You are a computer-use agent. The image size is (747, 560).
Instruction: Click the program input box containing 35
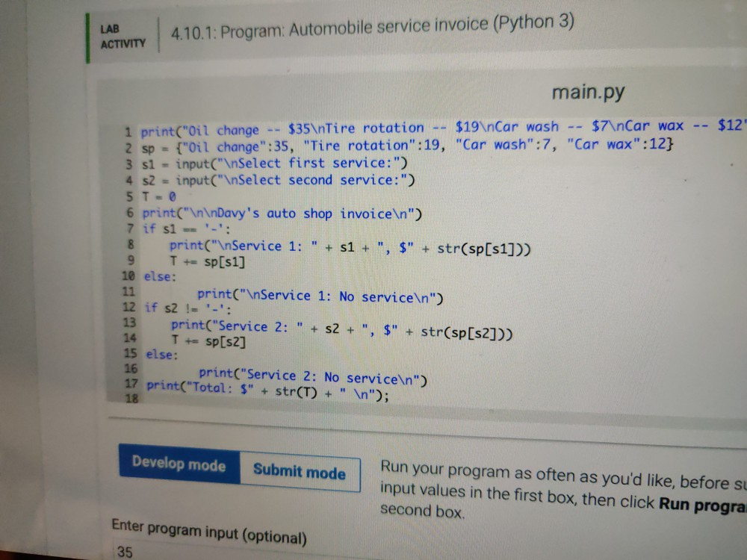click(429, 553)
